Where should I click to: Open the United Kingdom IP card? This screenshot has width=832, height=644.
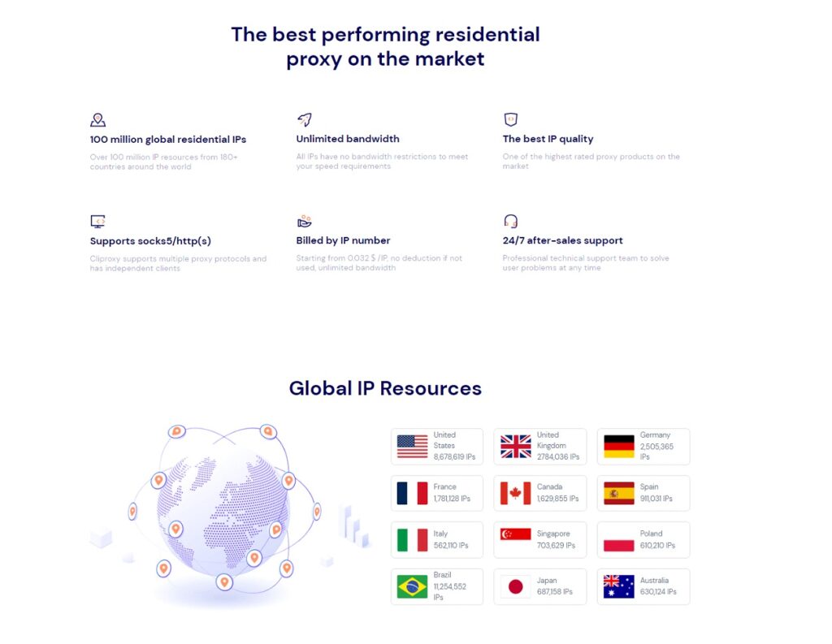coord(539,447)
